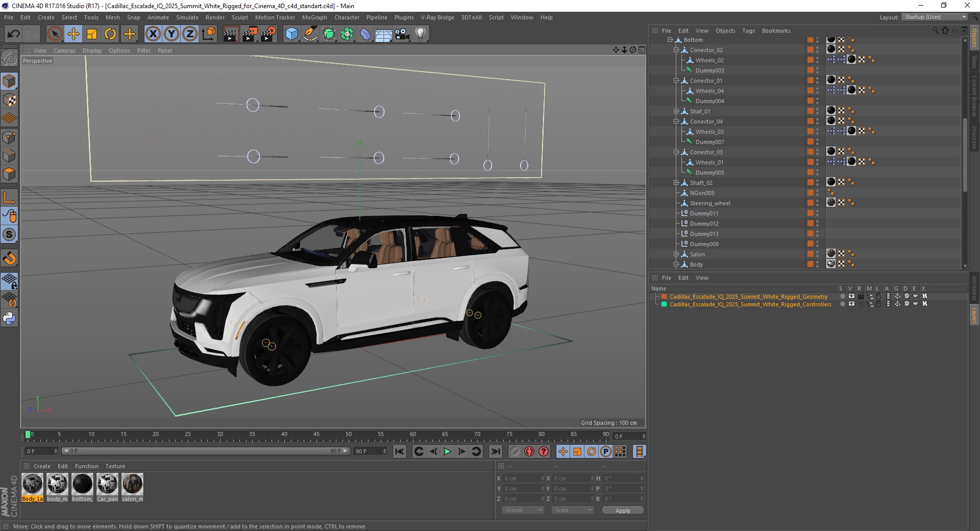The height and width of the screenshot is (531, 980).
Task: Toggle X axis lock
Action: point(153,34)
